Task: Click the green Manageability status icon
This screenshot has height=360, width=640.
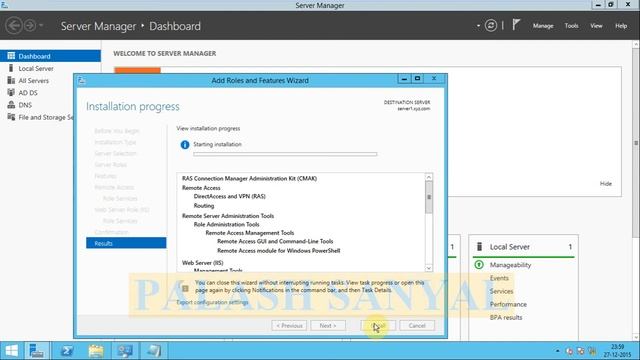Action: coord(479,265)
